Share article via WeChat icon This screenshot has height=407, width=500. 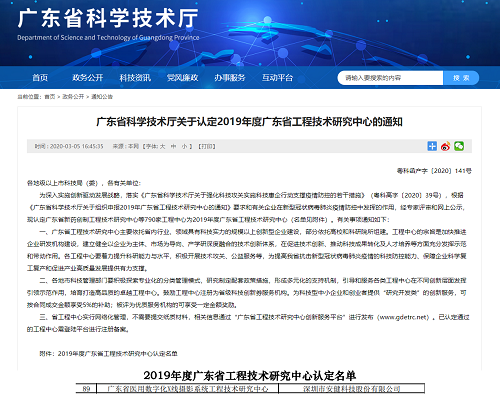[x=459, y=146]
